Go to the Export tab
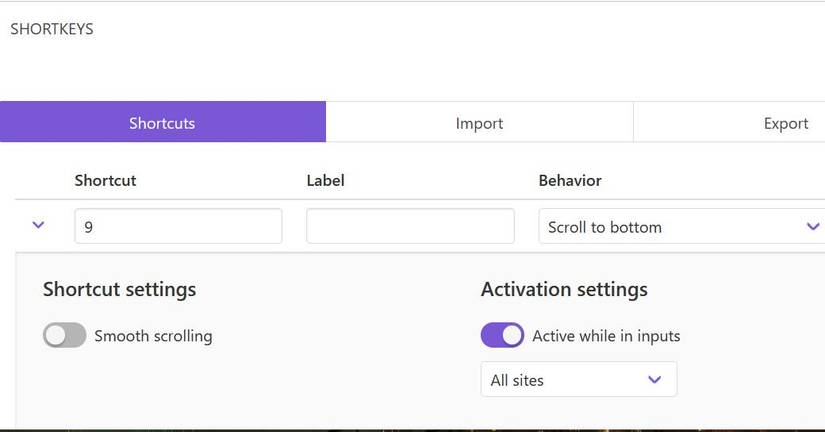This screenshot has width=825, height=432. 785,123
